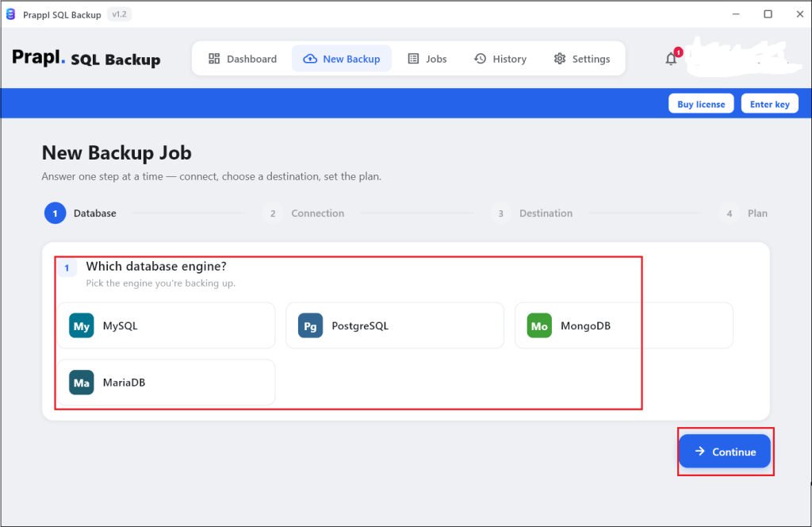The height and width of the screenshot is (527, 812).
Task: Click the Continue button
Action: tap(725, 452)
